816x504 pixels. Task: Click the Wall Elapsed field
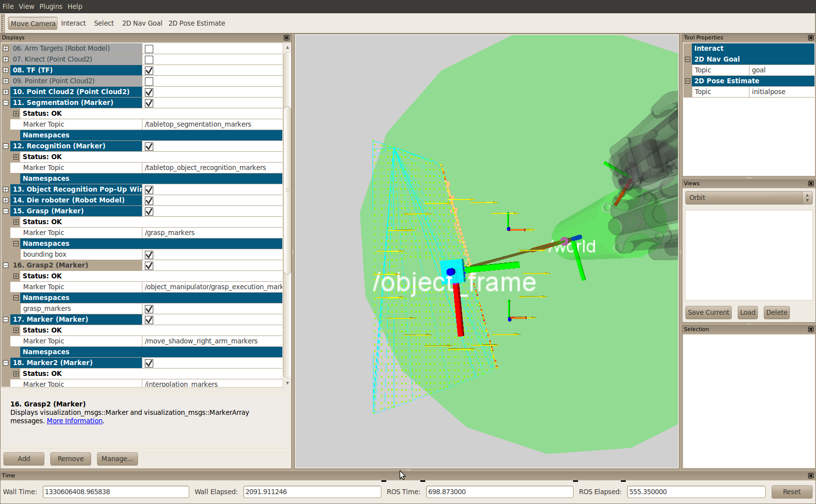[x=312, y=492]
